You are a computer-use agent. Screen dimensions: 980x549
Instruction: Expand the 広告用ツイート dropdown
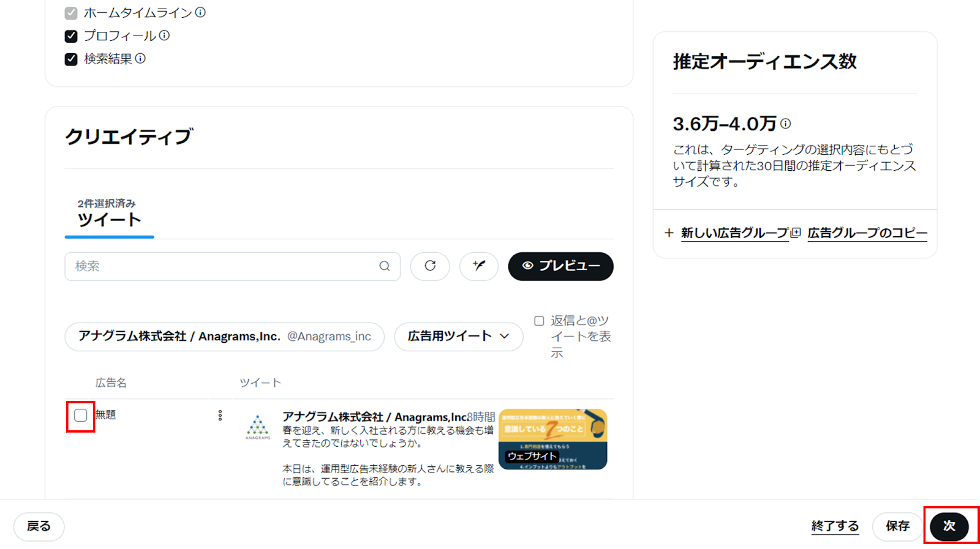click(458, 337)
